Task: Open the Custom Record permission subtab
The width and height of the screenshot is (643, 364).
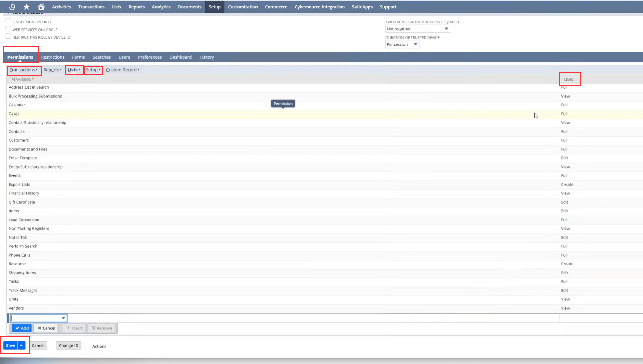Action: pyautogui.click(x=122, y=70)
